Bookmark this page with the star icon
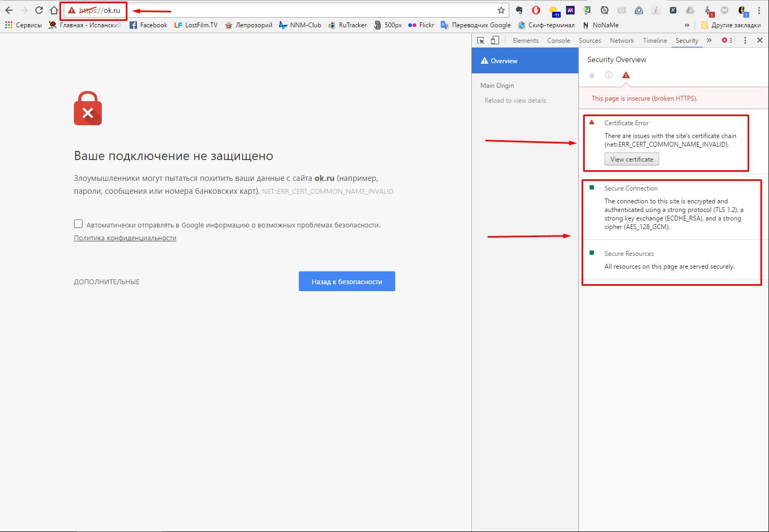Screen dimensions: 769x532 point(501,10)
